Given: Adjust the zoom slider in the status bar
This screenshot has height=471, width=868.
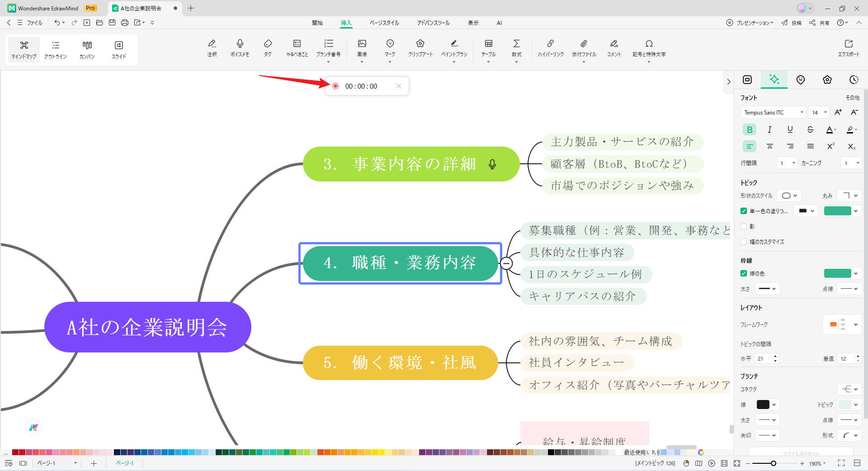Looking at the screenshot, I should coord(774,463).
